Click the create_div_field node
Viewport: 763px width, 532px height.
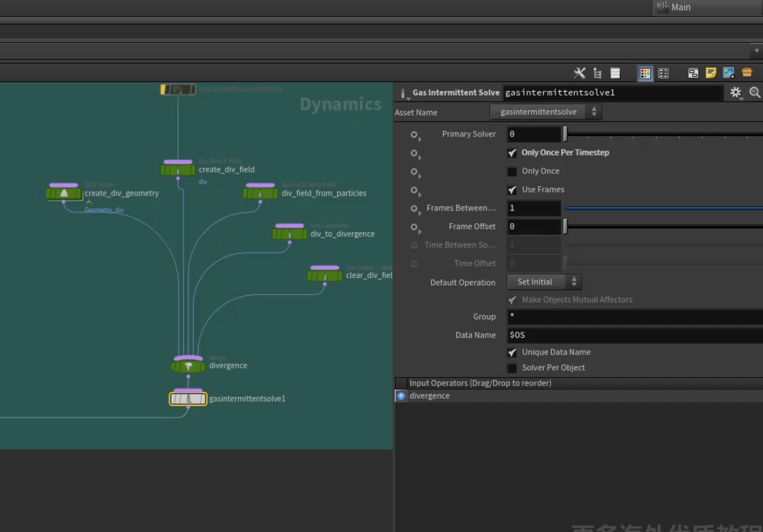(178, 170)
